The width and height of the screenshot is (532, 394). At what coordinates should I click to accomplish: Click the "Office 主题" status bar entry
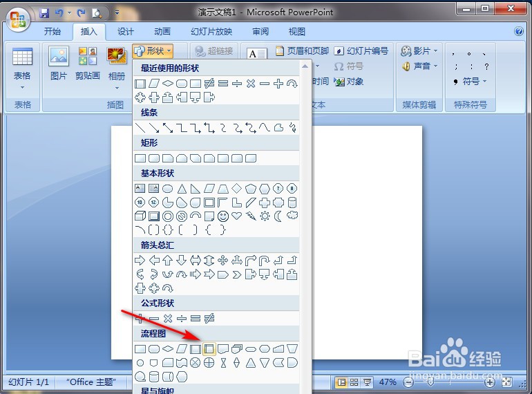[x=91, y=382]
